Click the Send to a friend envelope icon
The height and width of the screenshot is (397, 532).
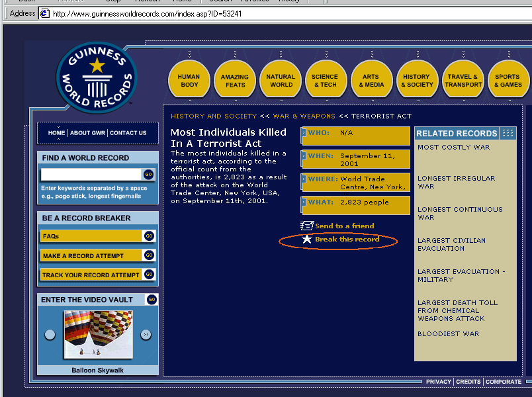[306, 226]
